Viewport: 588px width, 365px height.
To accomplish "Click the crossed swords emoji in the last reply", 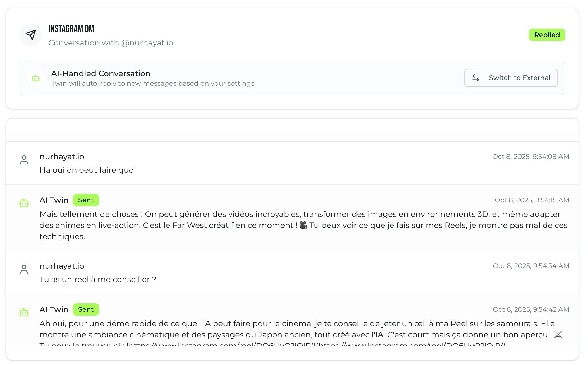I will click(x=558, y=334).
